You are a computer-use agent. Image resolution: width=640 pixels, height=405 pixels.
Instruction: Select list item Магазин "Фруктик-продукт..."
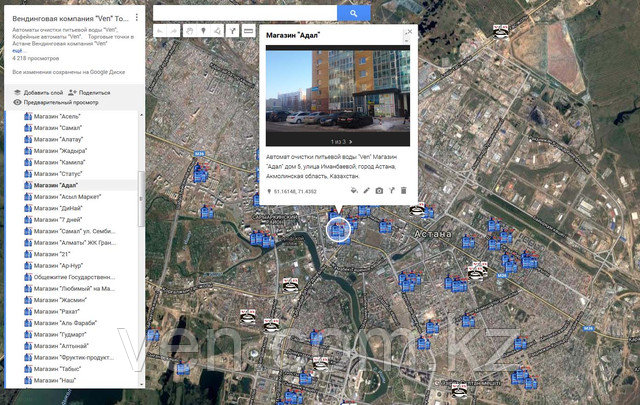[x=74, y=357]
